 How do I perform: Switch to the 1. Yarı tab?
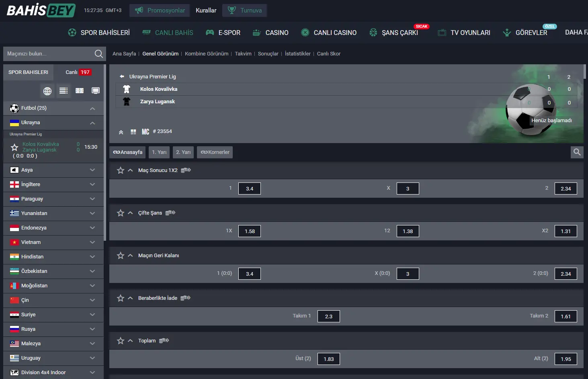pos(159,152)
